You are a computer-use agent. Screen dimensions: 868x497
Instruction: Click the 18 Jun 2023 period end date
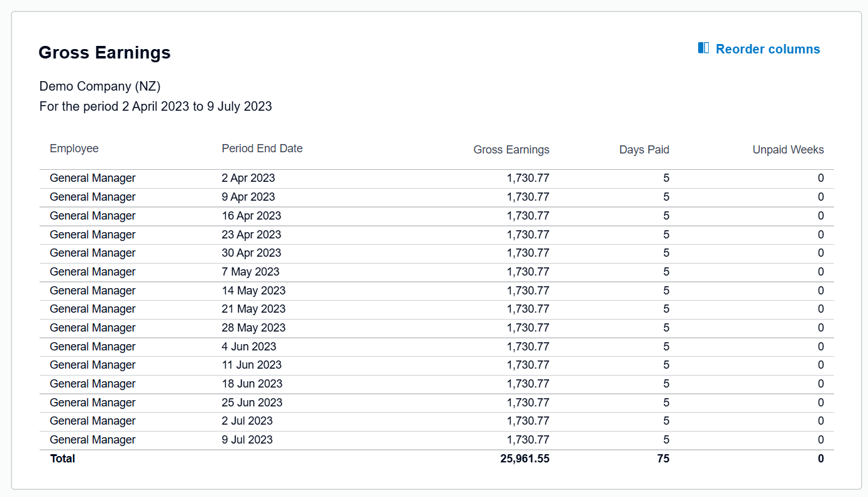point(252,384)
